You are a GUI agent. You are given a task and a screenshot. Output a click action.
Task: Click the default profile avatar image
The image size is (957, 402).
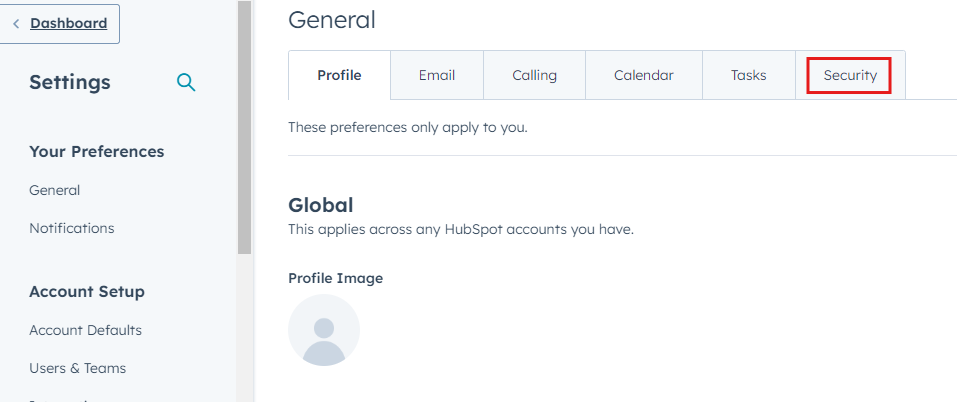click(x=323, y=330)
